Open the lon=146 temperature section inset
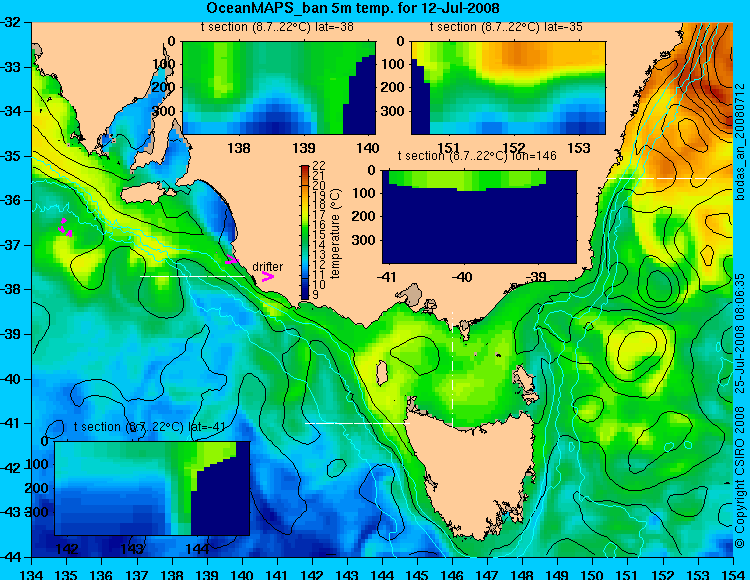750x580 pixels. tap(479, 217)
